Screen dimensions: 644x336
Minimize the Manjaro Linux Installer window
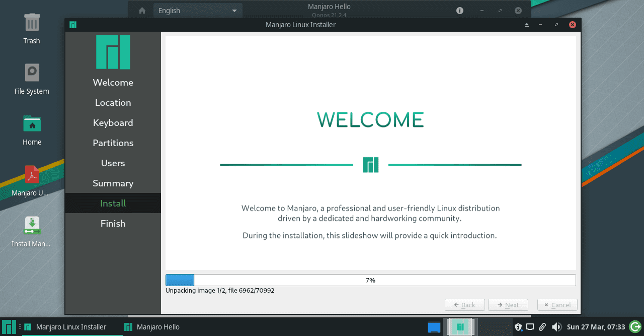(540, 25)
